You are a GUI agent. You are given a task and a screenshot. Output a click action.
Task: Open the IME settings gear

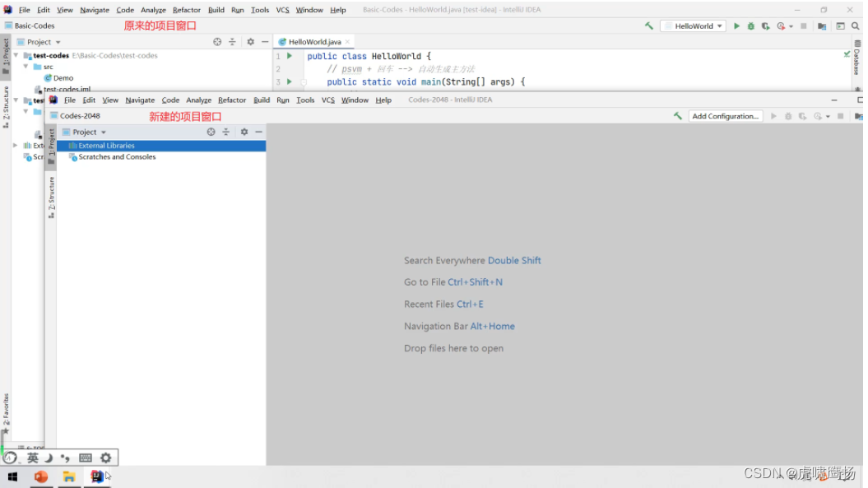point(106,458)
